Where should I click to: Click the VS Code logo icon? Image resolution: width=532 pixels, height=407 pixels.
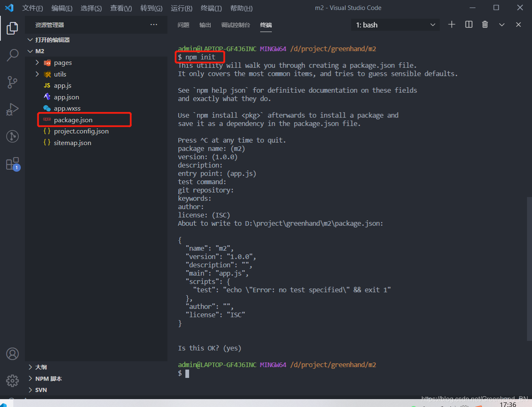tap(9, 8)
